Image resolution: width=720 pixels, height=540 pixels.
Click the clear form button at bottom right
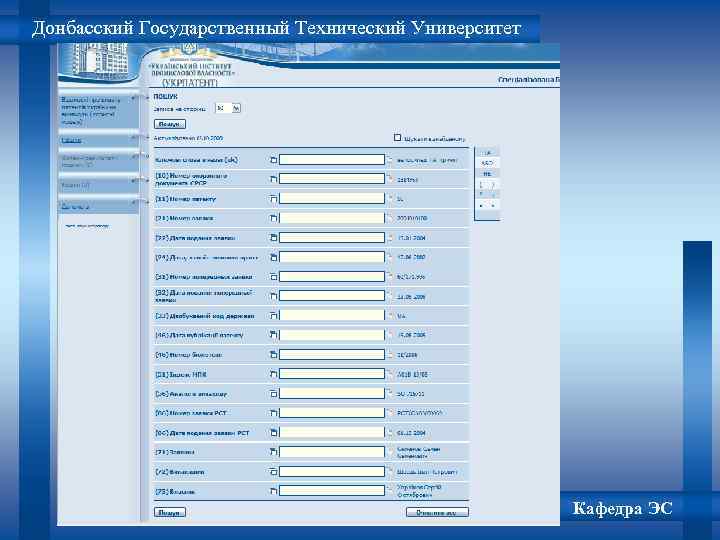(437, 512)
